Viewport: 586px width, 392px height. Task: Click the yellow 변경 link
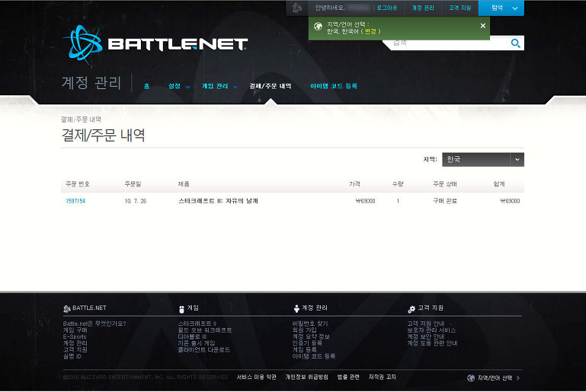[x=370, y=32]
